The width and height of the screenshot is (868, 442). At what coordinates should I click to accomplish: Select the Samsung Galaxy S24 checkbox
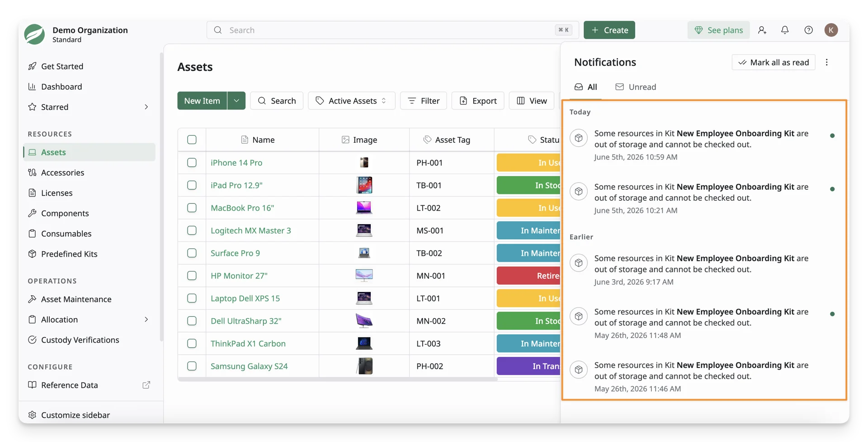tap(192, 366)
